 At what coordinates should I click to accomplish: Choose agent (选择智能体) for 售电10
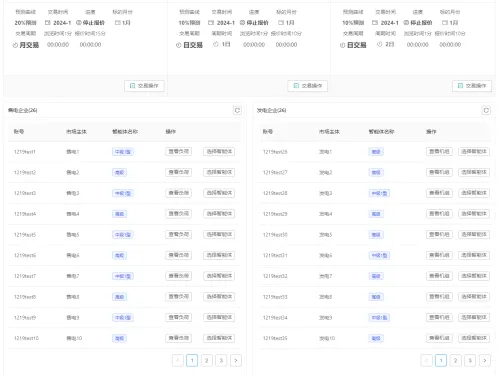[x=219, y=338]
